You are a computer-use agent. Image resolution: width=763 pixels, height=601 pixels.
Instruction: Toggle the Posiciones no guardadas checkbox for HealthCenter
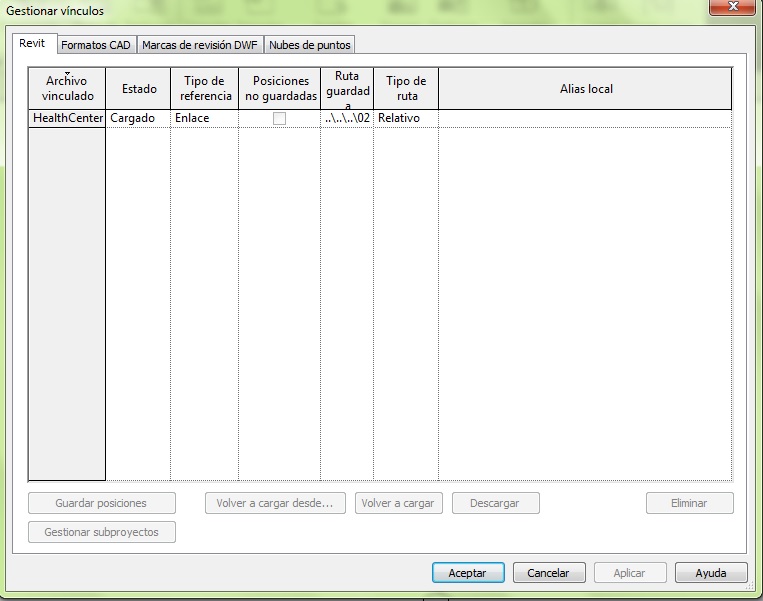coord(279,118)
